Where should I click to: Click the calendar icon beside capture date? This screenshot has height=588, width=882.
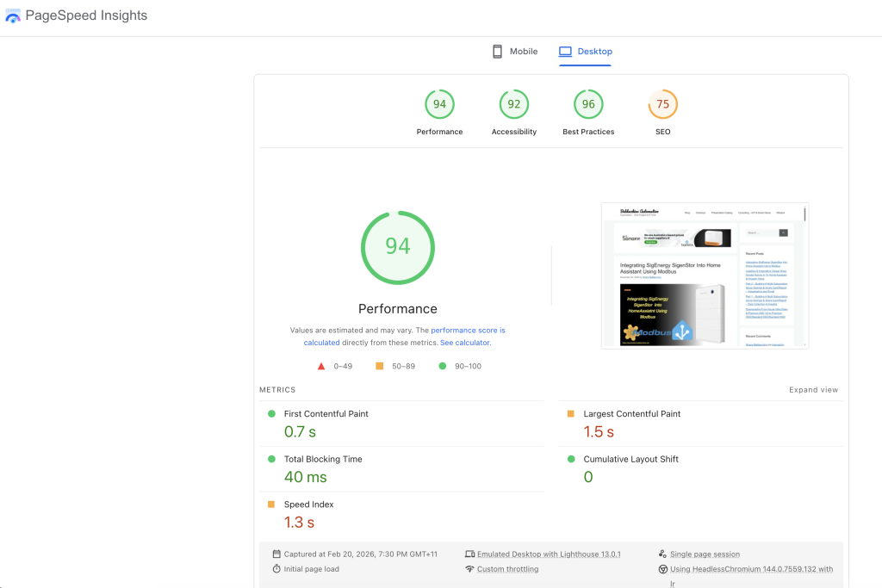pos(276,554)
